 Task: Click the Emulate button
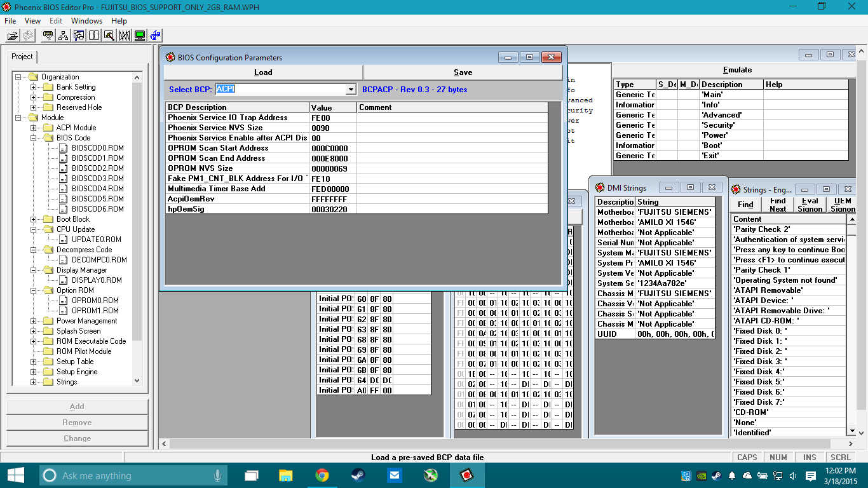[737, 70]
